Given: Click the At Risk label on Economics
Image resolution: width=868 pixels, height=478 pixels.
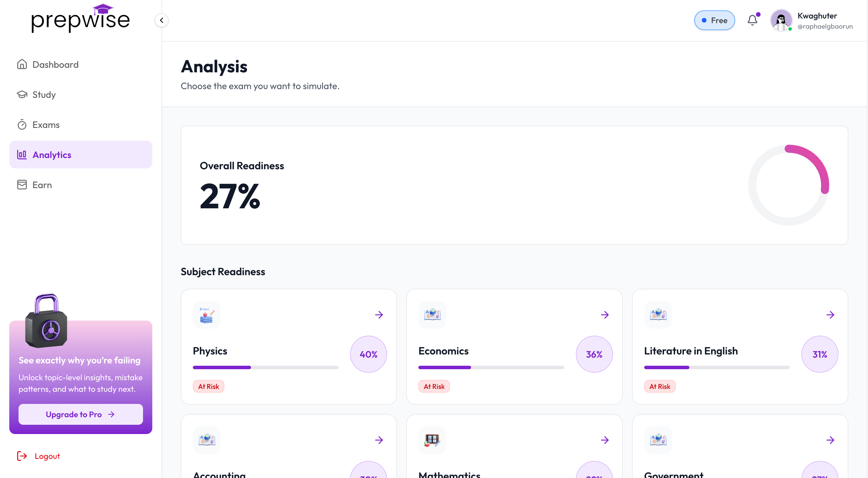Looking at the screenshot, I should point(434,386).
